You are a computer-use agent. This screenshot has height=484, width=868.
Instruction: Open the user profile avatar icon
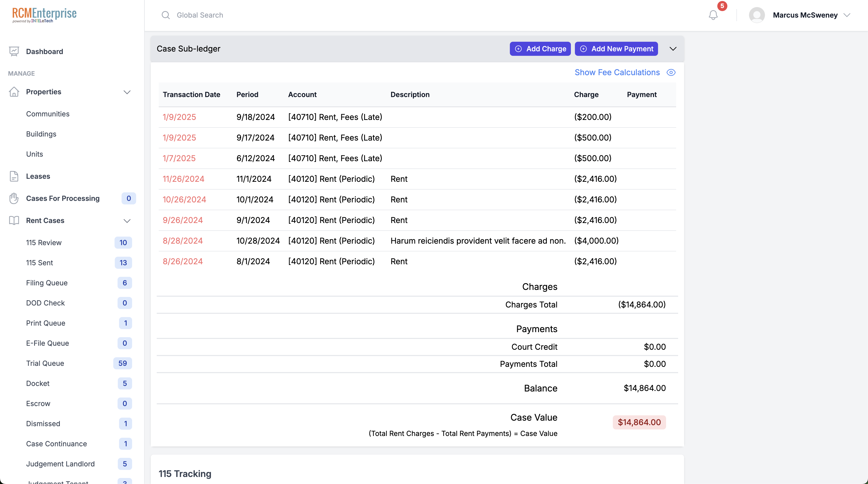[x=757, y=15]
